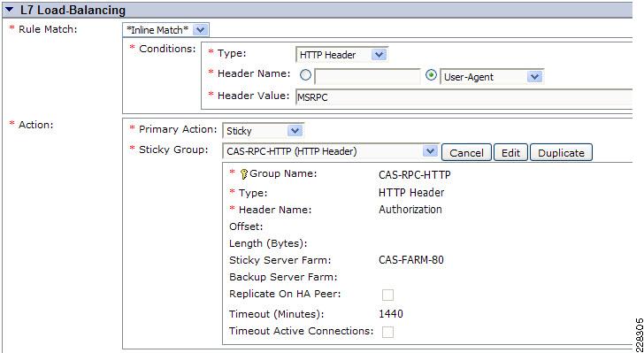Image resolution: width=644 pixels, height=353 pixels.
Task: Click the custom Header Name text field
Action: tap(368, 76)
